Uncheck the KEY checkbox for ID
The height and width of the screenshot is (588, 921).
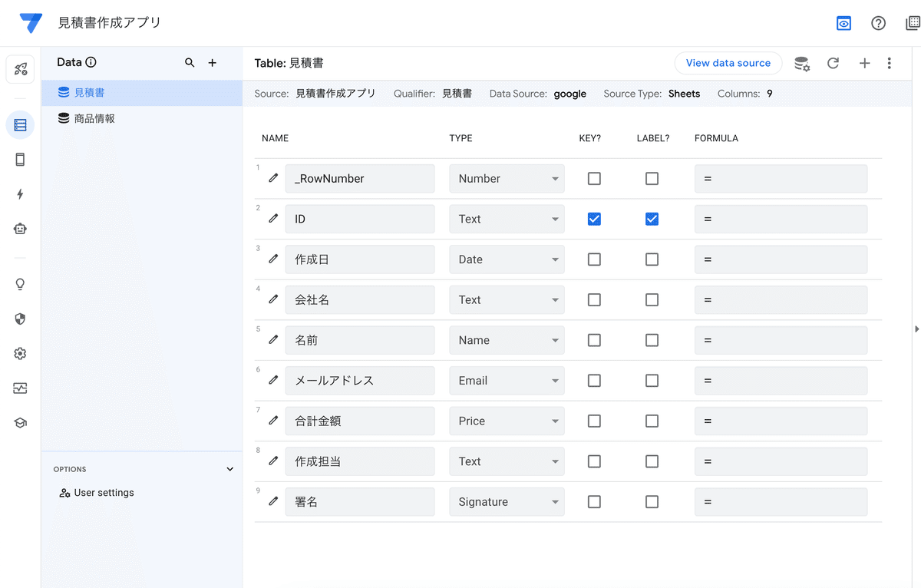tap(594, 219)
